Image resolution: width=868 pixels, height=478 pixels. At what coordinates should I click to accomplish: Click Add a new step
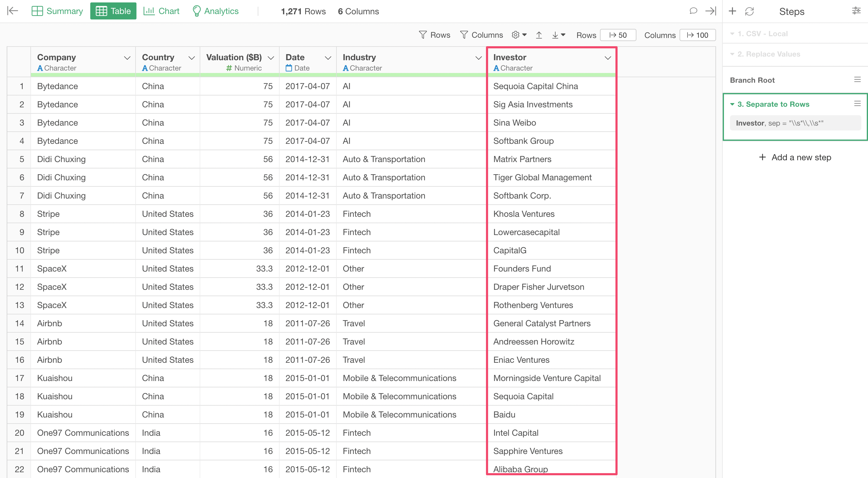point(795,158)
